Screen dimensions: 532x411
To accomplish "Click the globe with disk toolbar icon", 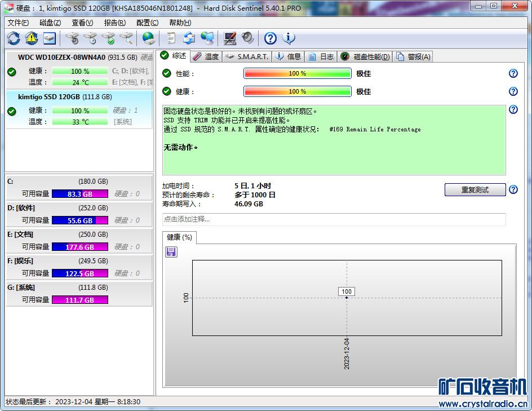I will (148, 38).
